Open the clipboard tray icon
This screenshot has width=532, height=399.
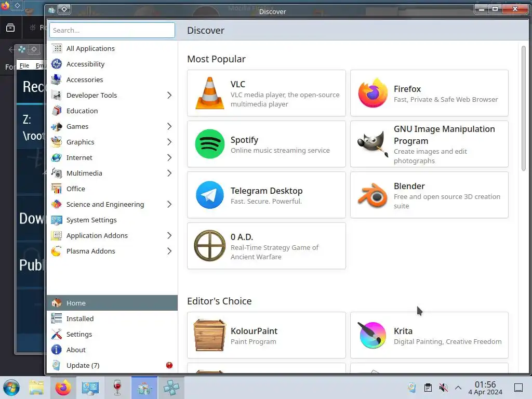tap(428, 388)
